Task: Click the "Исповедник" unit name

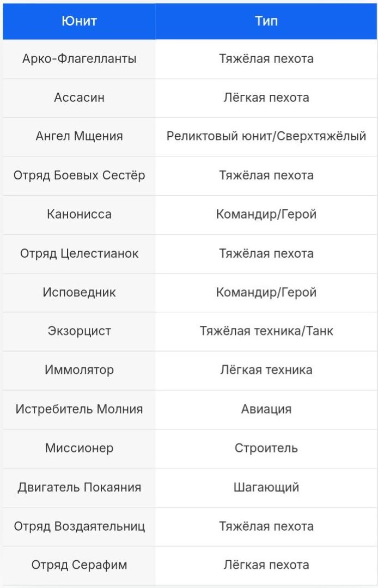Action: pos(79,293)
